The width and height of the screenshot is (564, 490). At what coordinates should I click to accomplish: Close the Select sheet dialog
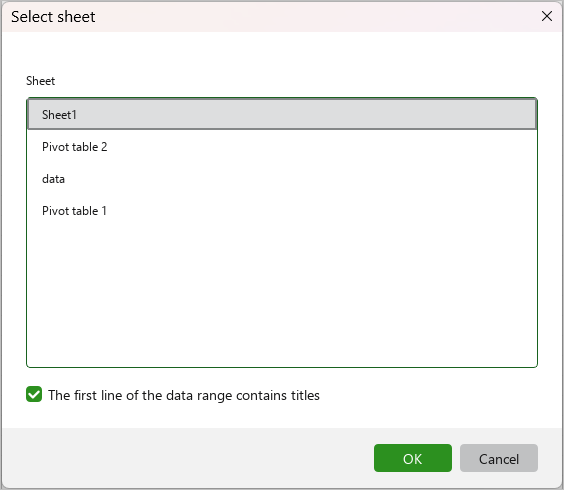coord(547,16)
